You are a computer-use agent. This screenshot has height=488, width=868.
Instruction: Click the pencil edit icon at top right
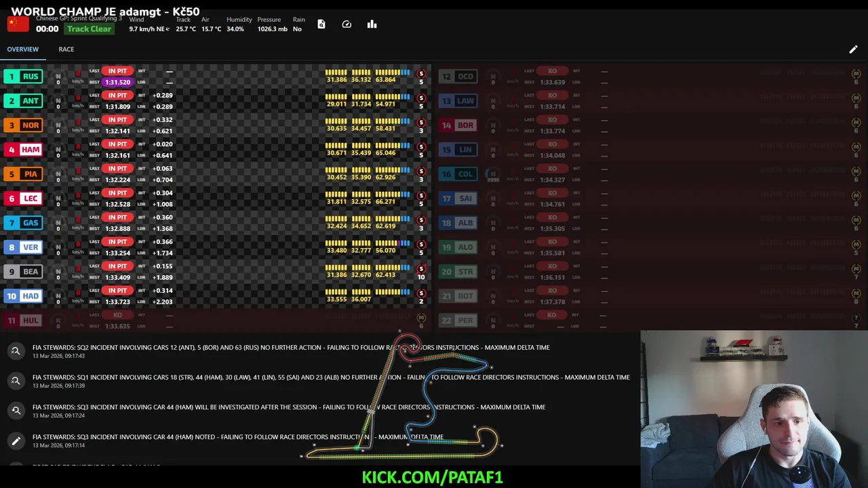click(853, 49)
